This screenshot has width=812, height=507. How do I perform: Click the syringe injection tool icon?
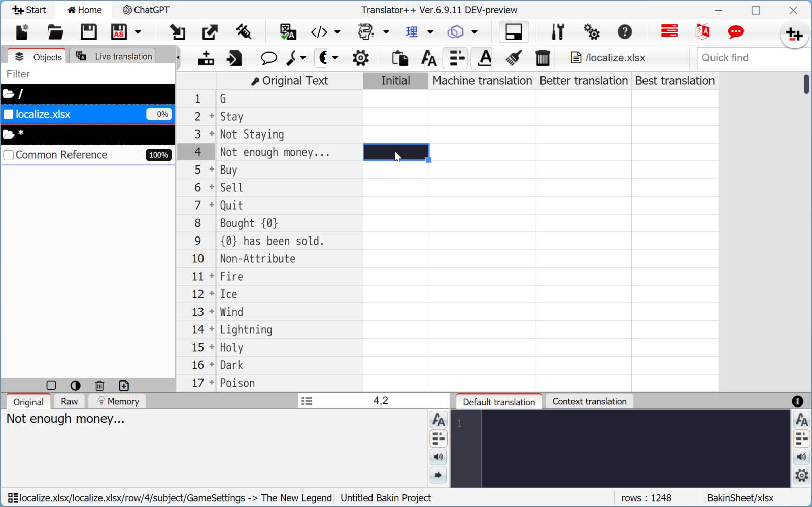(x=244, y=31)
